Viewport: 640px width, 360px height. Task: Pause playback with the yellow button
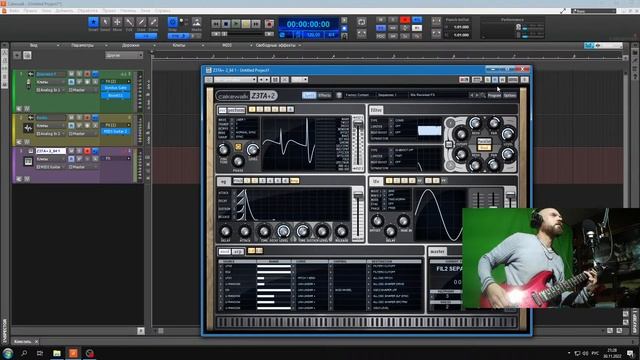pos(246,24)
